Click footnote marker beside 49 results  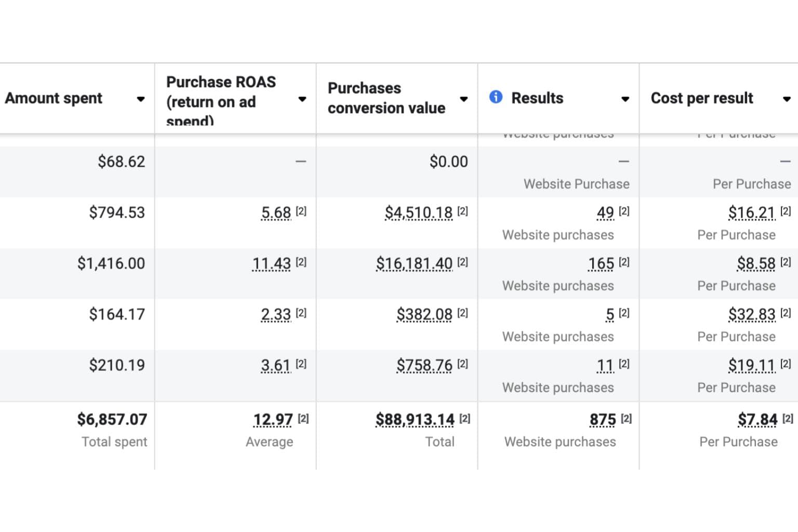pyautogui.click(x=624, y=211)
